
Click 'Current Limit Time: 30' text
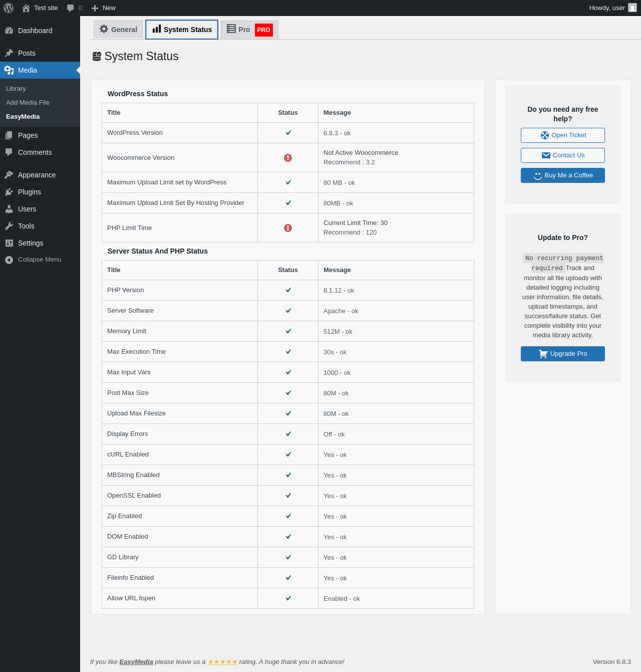[356, 223]
